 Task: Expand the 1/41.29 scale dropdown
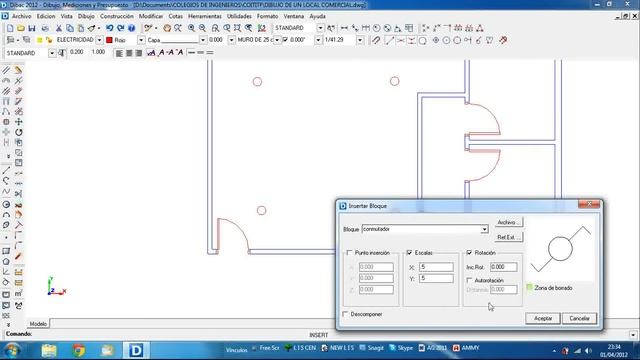click(360, 40)
